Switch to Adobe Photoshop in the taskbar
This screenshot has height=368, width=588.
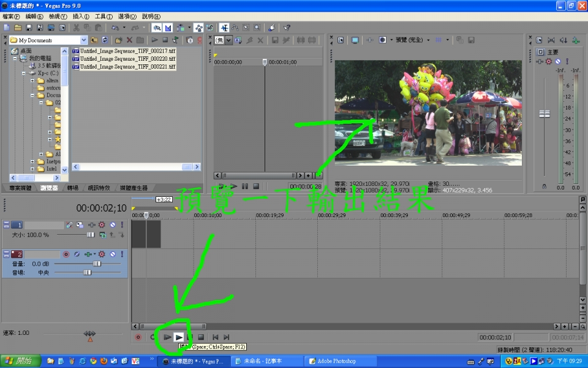pyautogui.click(x=336, y=361)
